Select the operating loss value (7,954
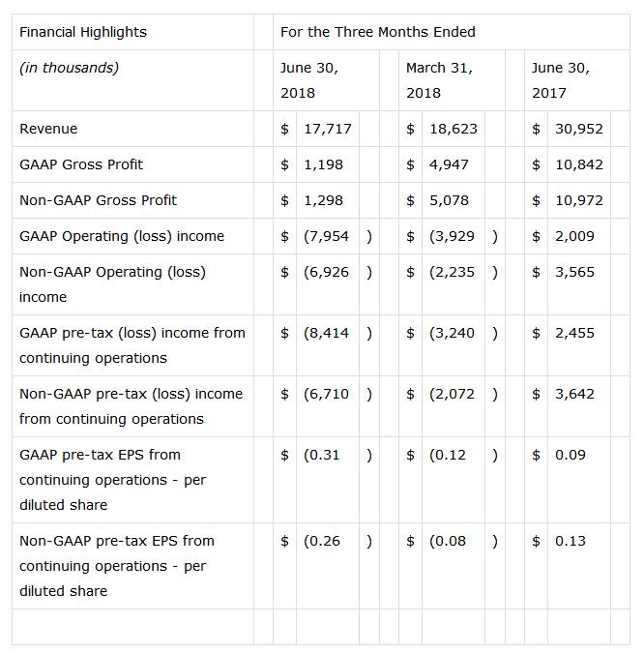This screenshot has height=654, width=644. [x=326, y=236]
